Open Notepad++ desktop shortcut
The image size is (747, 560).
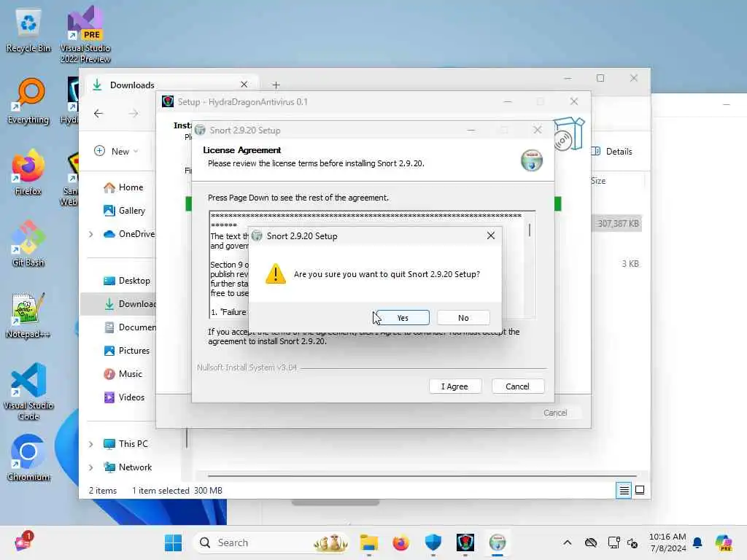(x=28, y=316)
